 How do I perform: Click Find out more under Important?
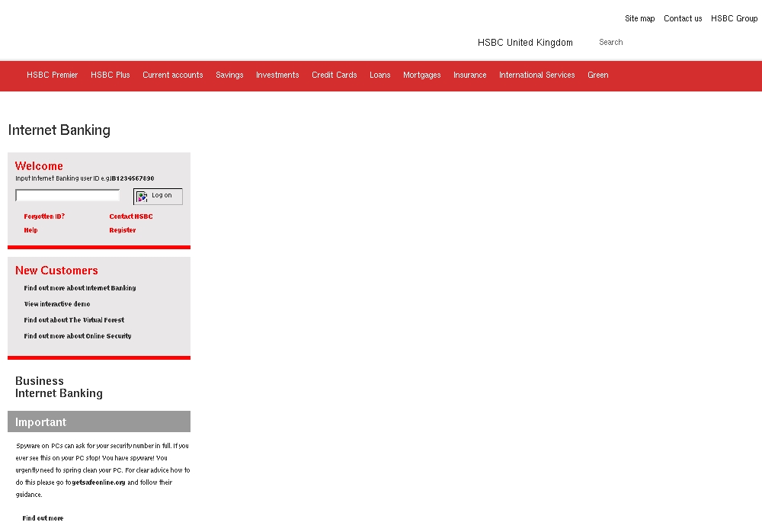pyautogui.click(x=43, y=518)
